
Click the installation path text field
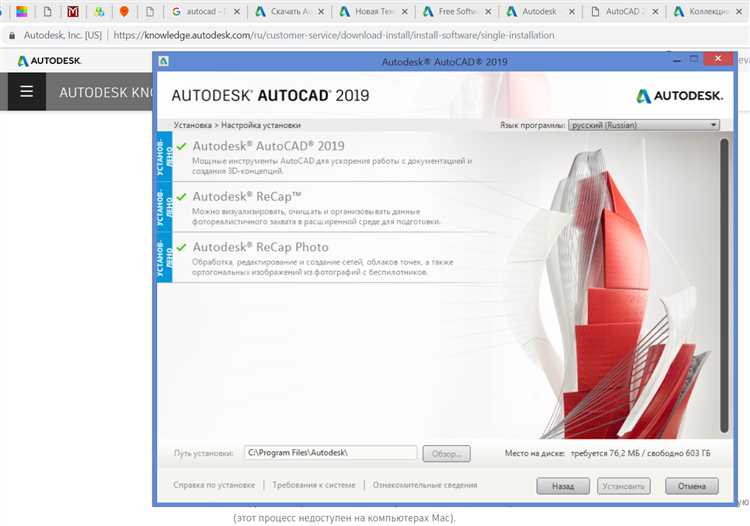(x=330, y=453)
